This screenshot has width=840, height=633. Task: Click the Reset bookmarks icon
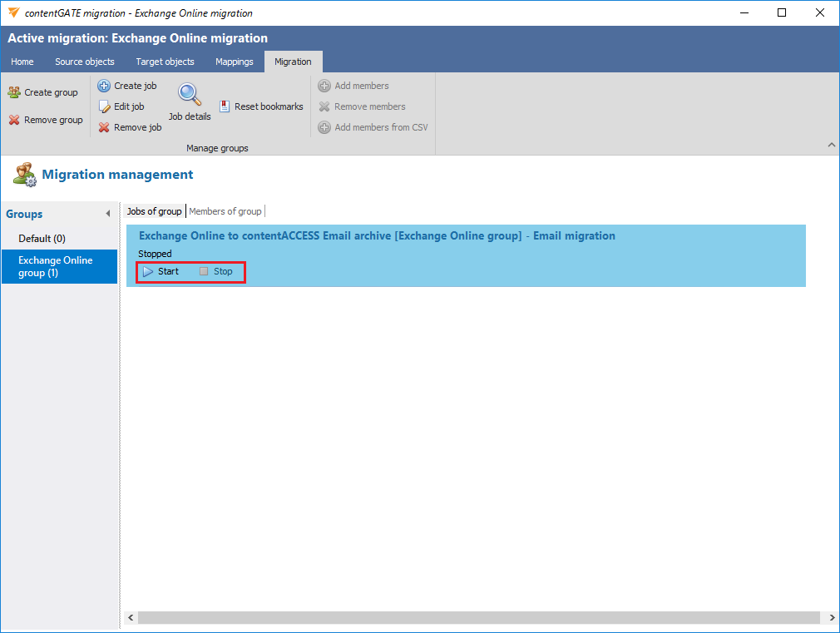click(x=225, y=106)
